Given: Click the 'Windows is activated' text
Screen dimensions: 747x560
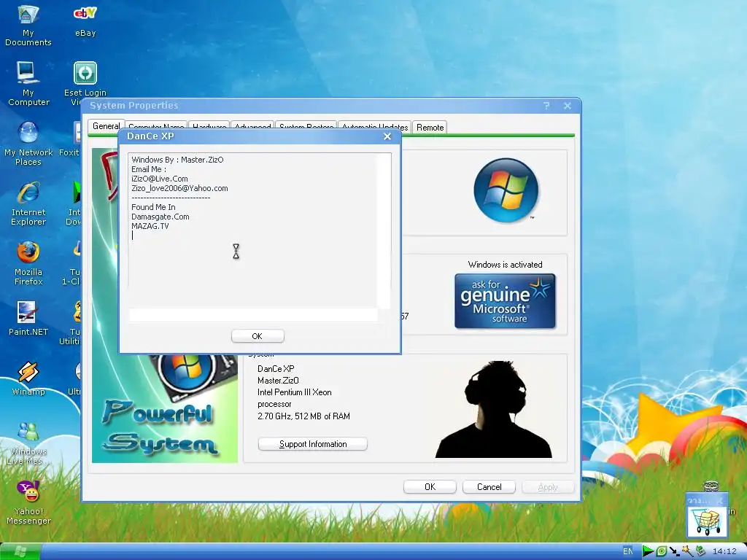Looking at the screenshot, I should click(x=505, y=264).
